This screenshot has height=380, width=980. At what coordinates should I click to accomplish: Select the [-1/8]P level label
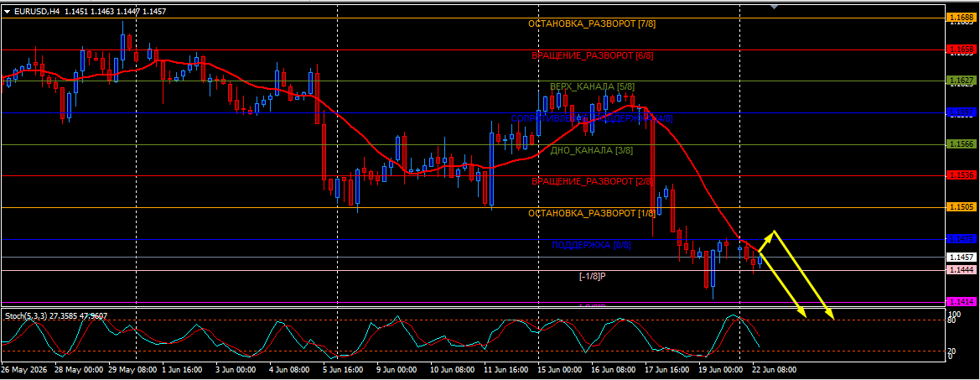(593, 276)
